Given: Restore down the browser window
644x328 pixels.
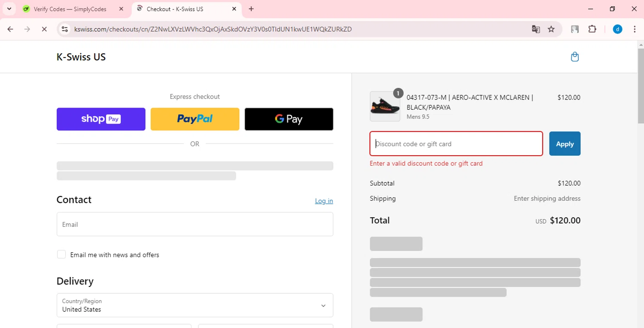Looking at the screenshot, I should pyautogui.click(x=613, y=9).
